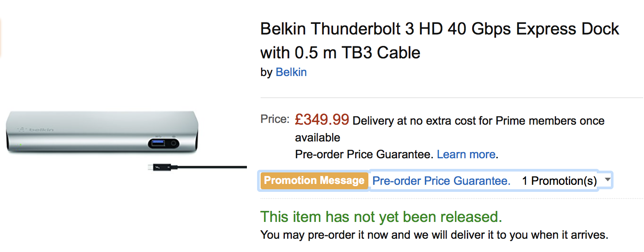Click the blue Pre-order Price Guarantee promotion link

tap(441, 181)
